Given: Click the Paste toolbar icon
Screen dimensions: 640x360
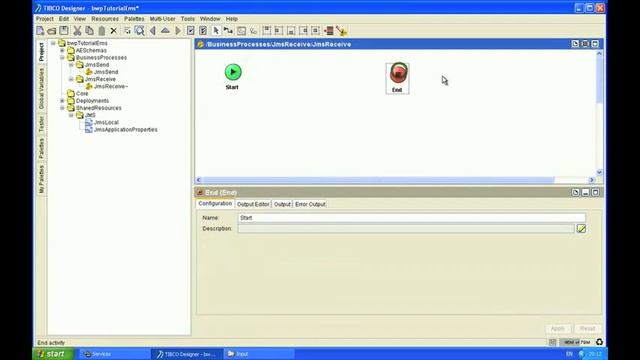Looking at the screenshot, I should tap(102, 31).
